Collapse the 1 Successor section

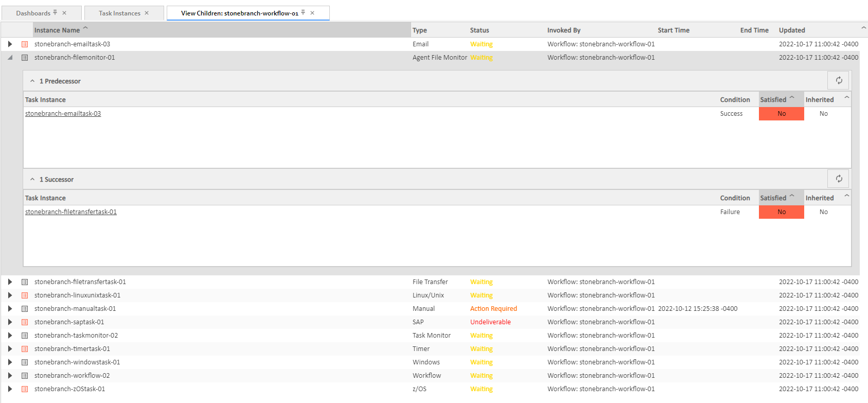32,180
